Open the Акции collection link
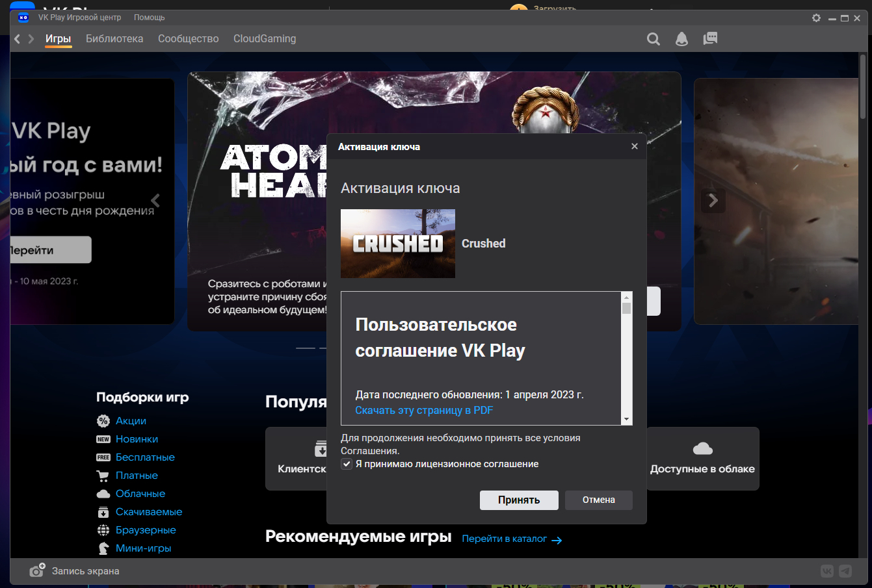Screen dimensions: 872x588 pyautogui.click(x=131, y=421)
